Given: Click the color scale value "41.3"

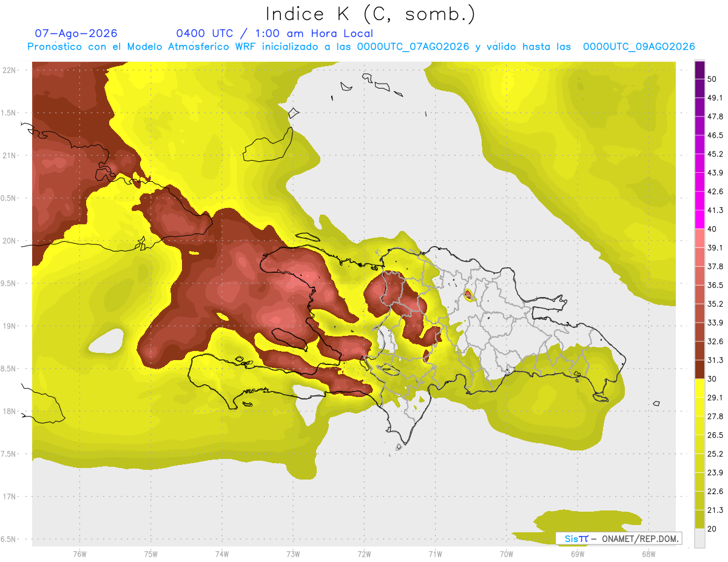Looking at the screenshot, I should [715, 210].
